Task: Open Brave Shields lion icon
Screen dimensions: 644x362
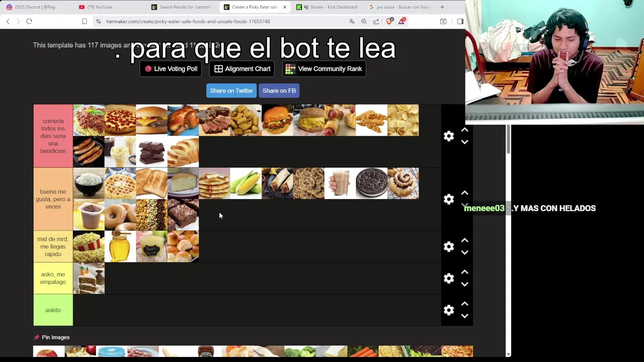Action: point(389,21)
